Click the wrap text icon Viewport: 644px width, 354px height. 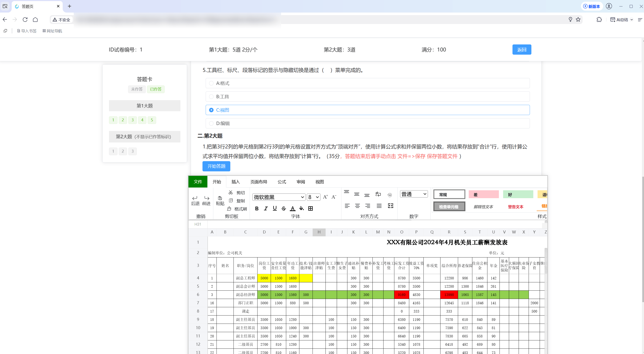click(378, 194)
